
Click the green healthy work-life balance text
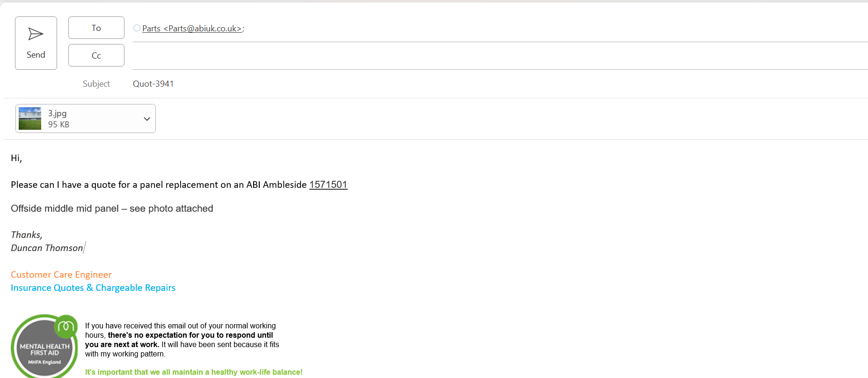194,372
